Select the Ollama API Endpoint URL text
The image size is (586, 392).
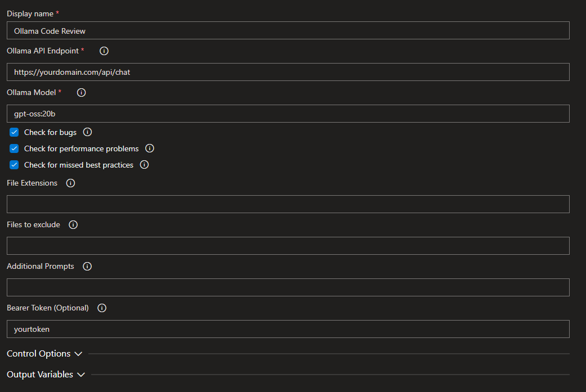coord(287,72)
